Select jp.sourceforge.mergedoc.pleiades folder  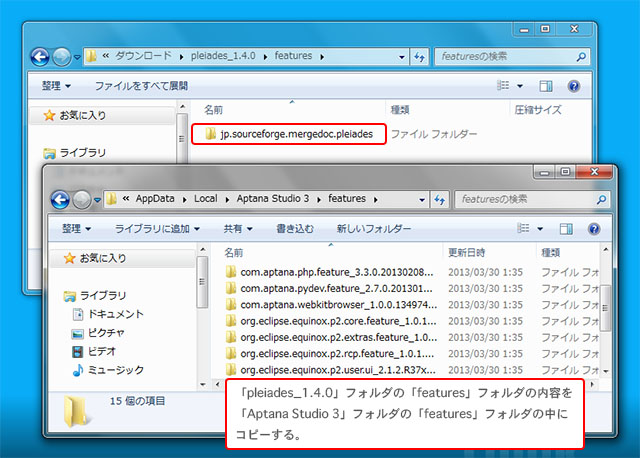pyautogui.click(x=289, y=134)
